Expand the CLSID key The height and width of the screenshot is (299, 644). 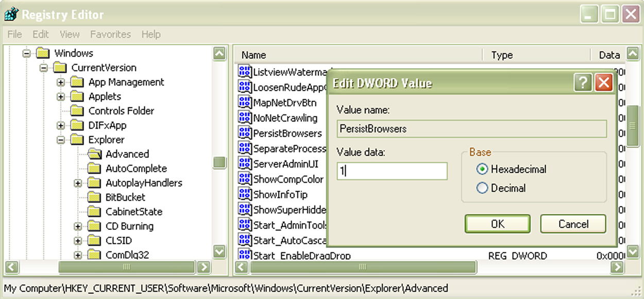click(x=78, y=241)
